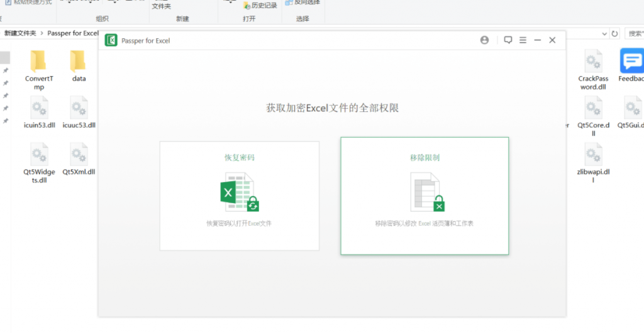Select Qt5Widgets.dll file in Explorer
644x333 pixels.
tap(40, 163)
